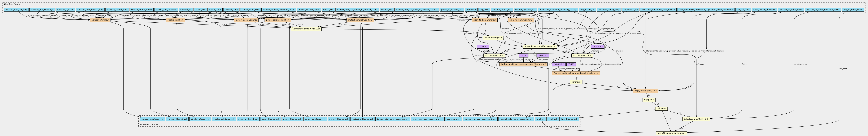Select the vep_summary output node

[x=453, y=119]
